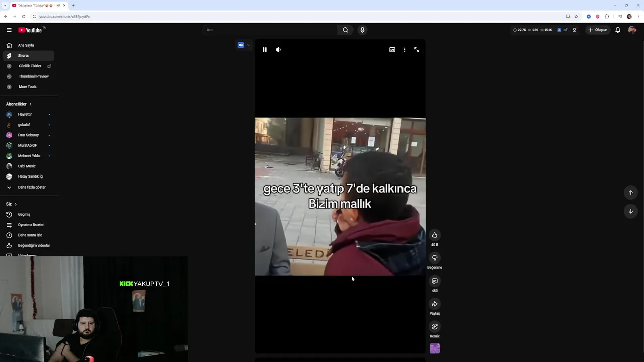Screen dimensions: 644x362
Task: Open Günlük Fikirler sidebar item
Action: (x=29, y=66)
